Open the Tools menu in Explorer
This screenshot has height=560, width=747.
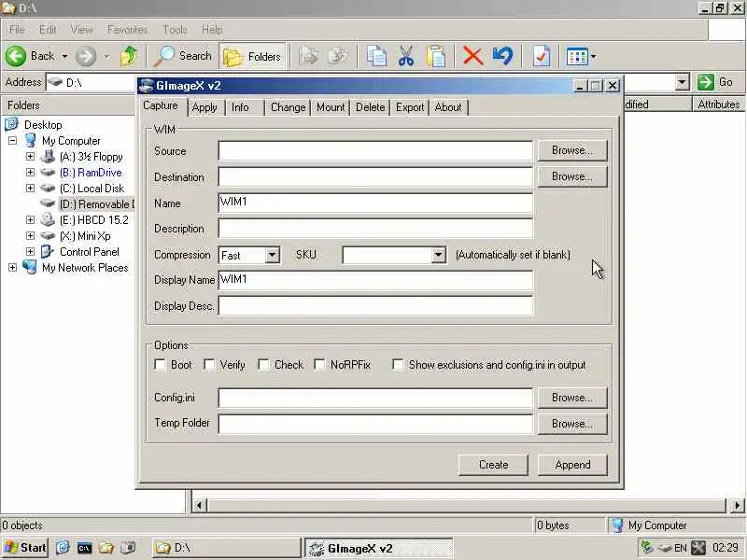(175, 30)
